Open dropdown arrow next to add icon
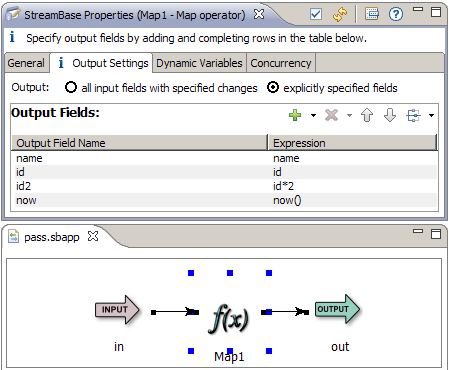The width and height of the screenshot is (449, 370). (x=313, y=116)
